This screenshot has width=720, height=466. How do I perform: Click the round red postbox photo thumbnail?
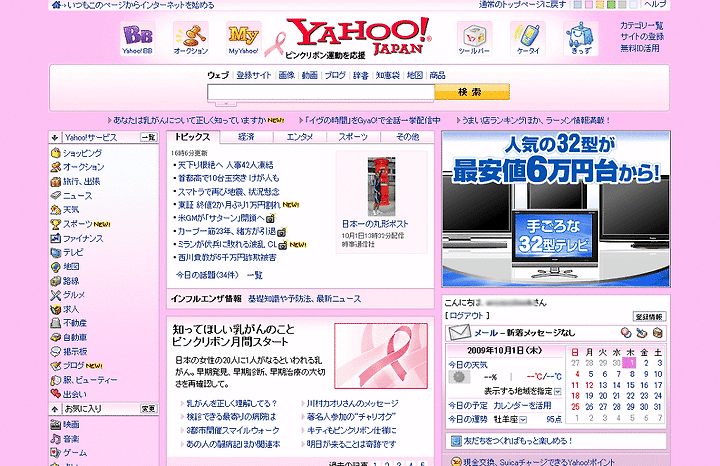[x=381, y=186]
